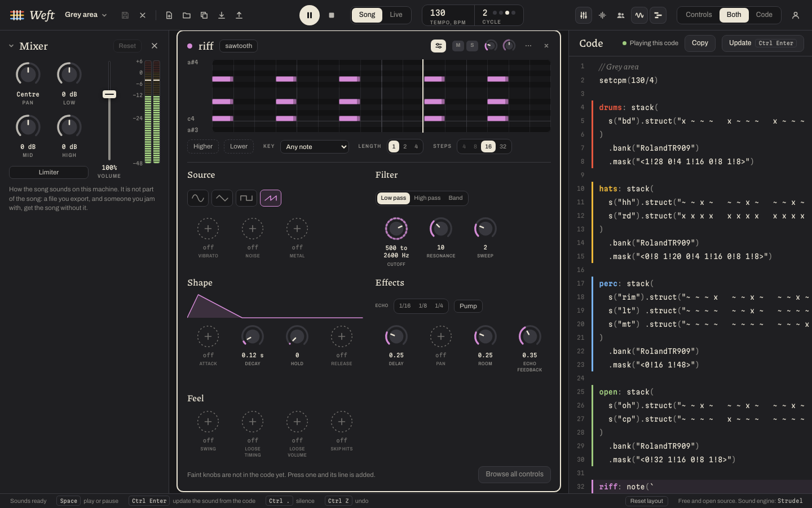Enable the Pump effect

468,306
